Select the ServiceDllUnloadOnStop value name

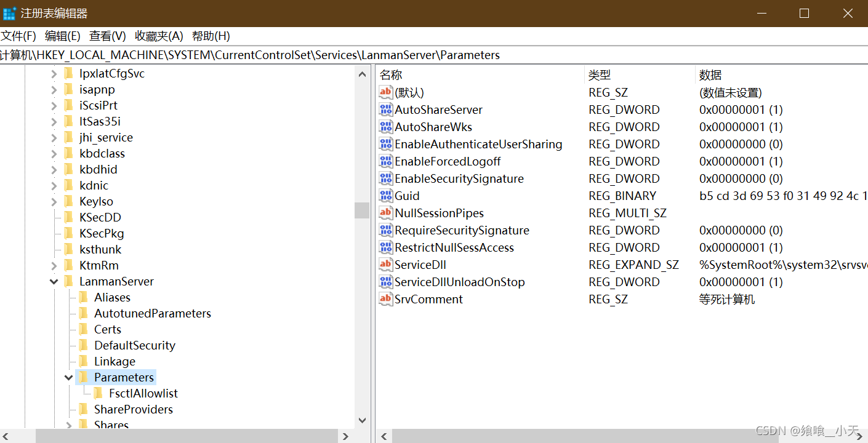460,282
